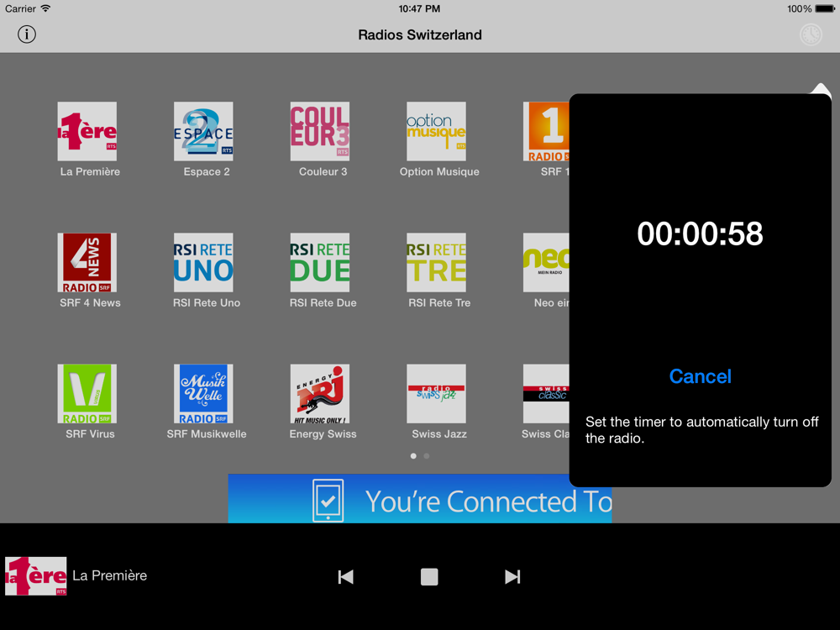Tap the sleep timer clock icon
840x630 pixels.
tap(811, 34)
